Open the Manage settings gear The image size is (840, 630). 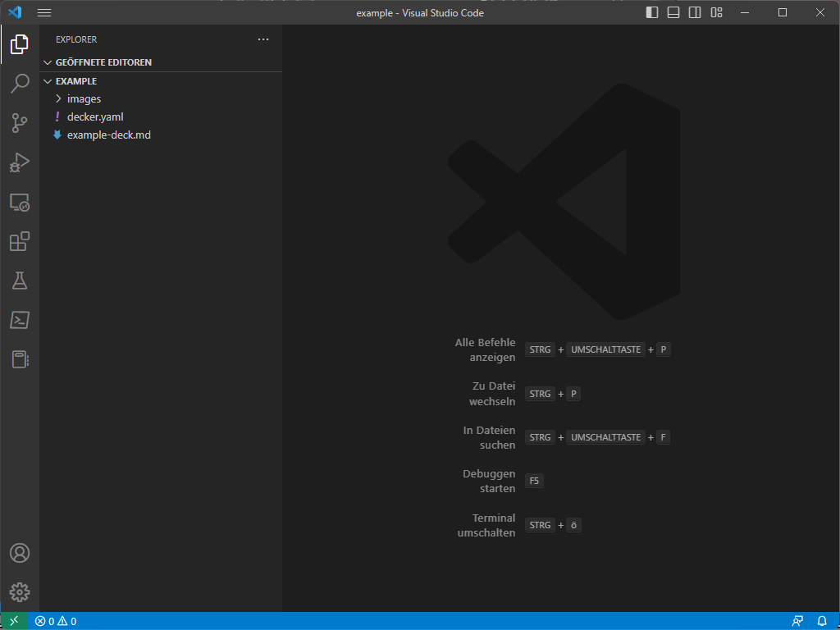click(20, 592)
